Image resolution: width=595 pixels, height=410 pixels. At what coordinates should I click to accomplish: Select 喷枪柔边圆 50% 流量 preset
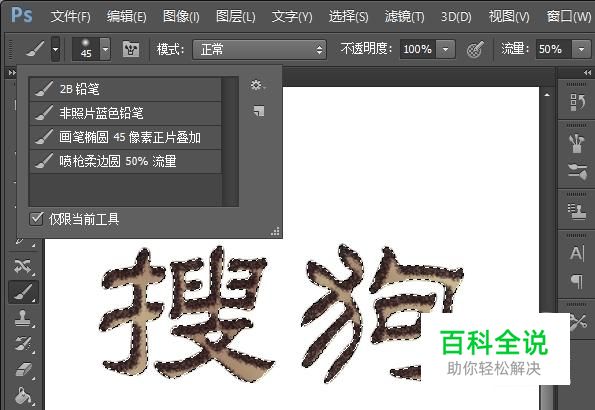click(125, 161)
